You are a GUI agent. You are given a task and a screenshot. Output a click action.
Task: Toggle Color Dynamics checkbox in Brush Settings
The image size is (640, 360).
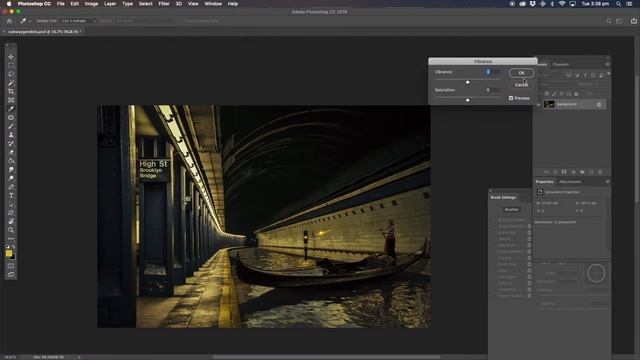pyautogui.click(x=529, y=251)
